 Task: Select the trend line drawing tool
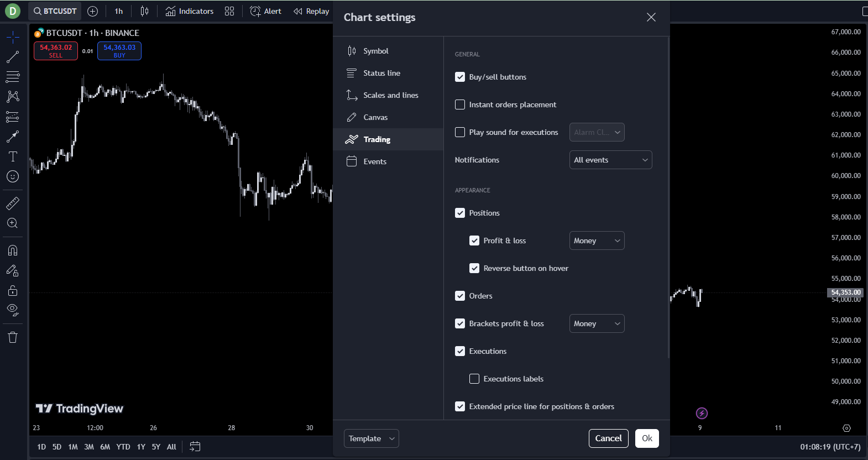tap(13, 57)
